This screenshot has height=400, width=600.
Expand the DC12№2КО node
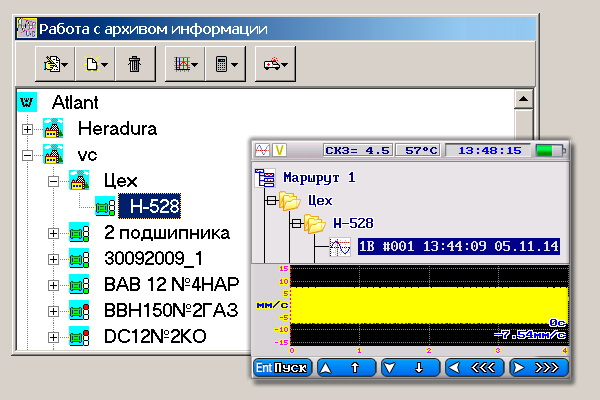(x=53, y=337)
